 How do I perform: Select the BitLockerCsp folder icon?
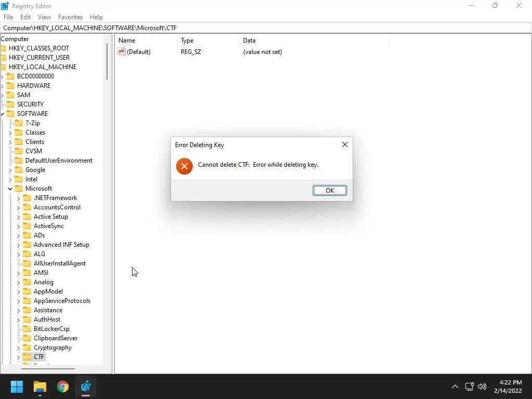click(27, 329)
